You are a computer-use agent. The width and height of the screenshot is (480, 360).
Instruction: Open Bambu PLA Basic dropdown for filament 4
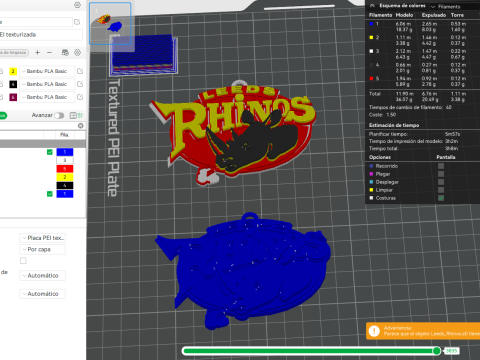coord(47,84)
